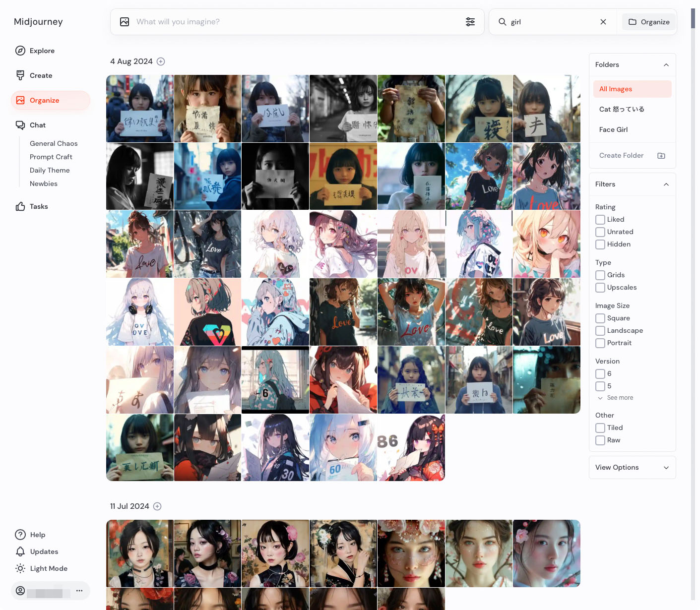Open the Explore page

point(42,51)
